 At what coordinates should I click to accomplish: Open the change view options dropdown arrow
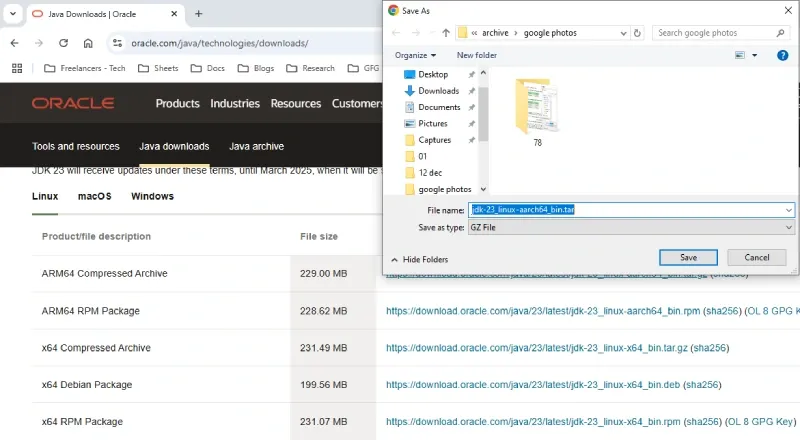(x=754, y=55)
